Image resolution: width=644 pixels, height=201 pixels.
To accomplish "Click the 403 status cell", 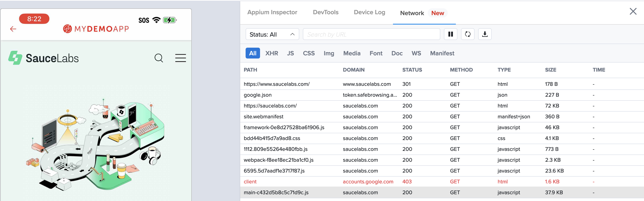I will tap(407, 181).
